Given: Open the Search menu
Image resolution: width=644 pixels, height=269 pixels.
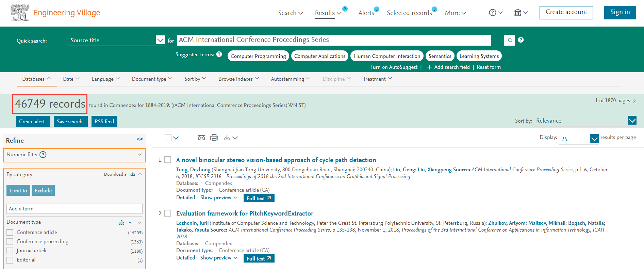Looking at the screenshot, I should (291, 13).
